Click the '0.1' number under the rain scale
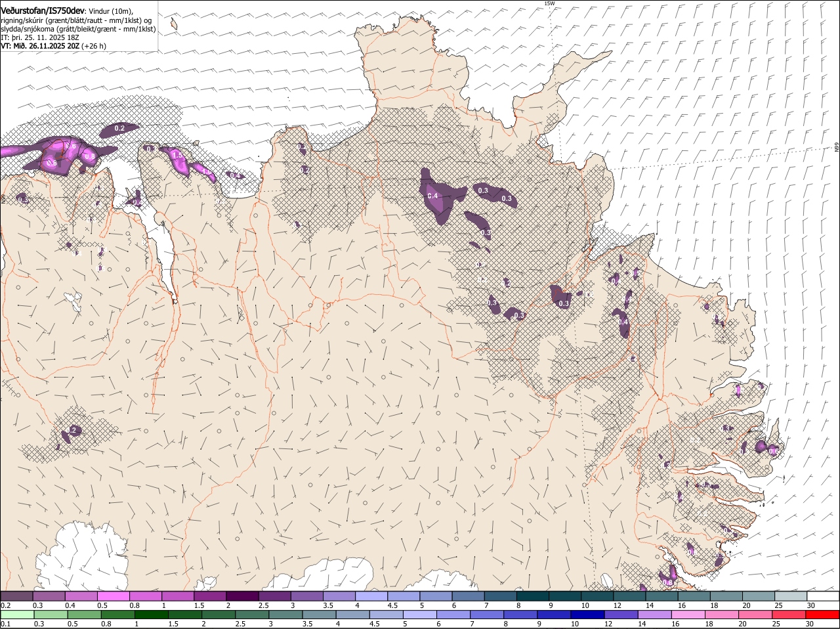The width and height of the screenshot is (840, 629). (5, 624)
